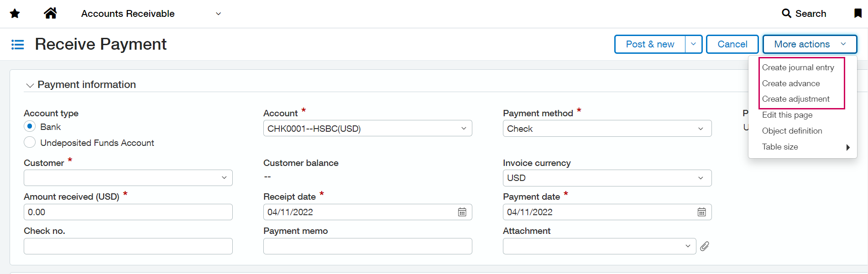Click the Payment memo input field
The image size is (868, 274).
367,246
